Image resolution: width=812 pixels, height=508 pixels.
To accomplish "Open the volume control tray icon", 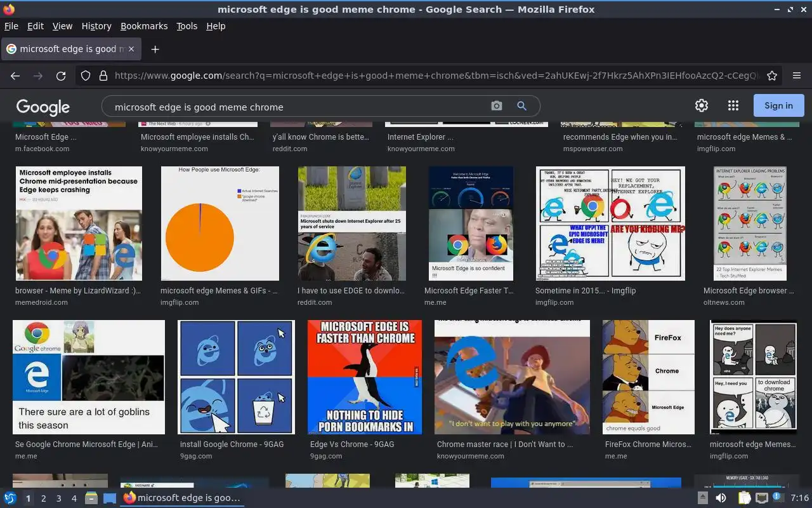I will (x=721, y=498).
